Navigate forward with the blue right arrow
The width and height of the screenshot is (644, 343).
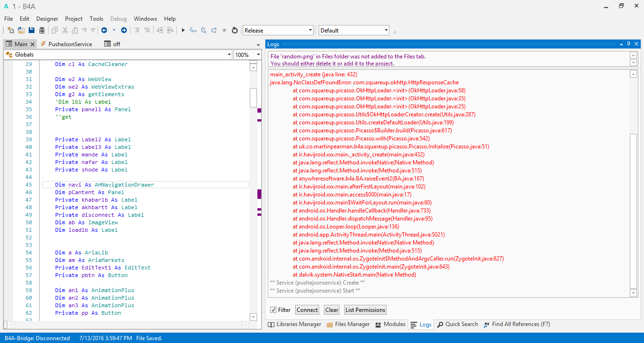[124, 30]
